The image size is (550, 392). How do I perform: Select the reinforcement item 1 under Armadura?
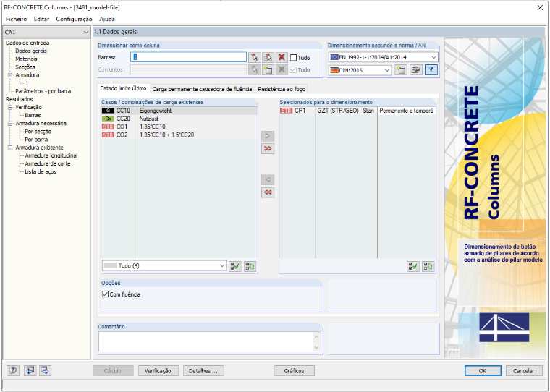[27, 83]
